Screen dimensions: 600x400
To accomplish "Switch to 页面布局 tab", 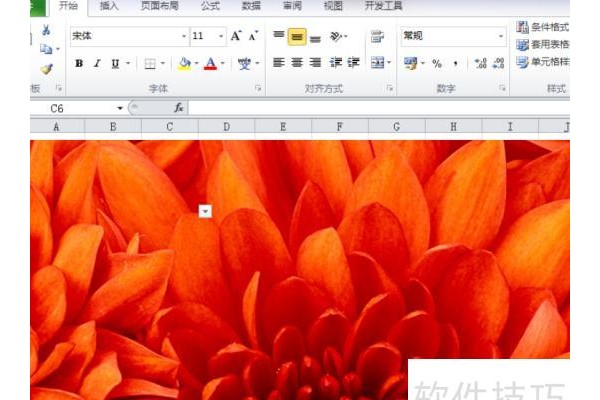I will [160, 6].
